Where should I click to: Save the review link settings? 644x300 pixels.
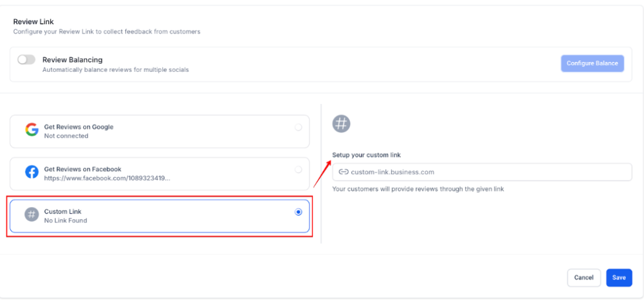[x=619, y=278]
